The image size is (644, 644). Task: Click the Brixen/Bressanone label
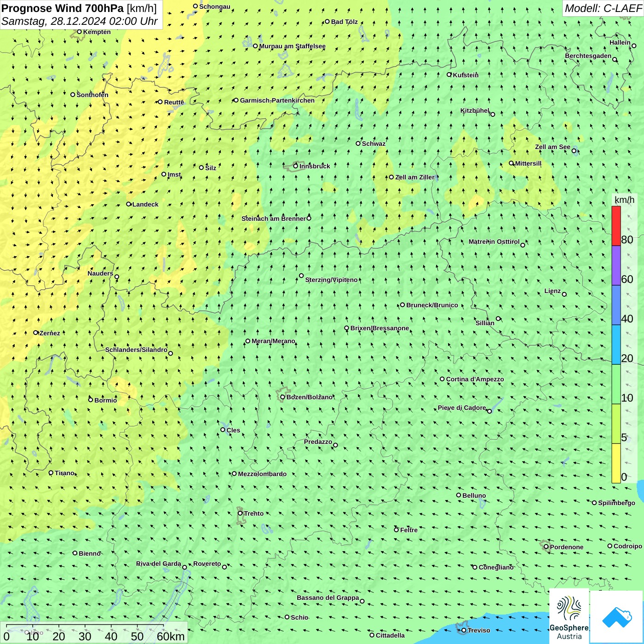pos(379,328)
